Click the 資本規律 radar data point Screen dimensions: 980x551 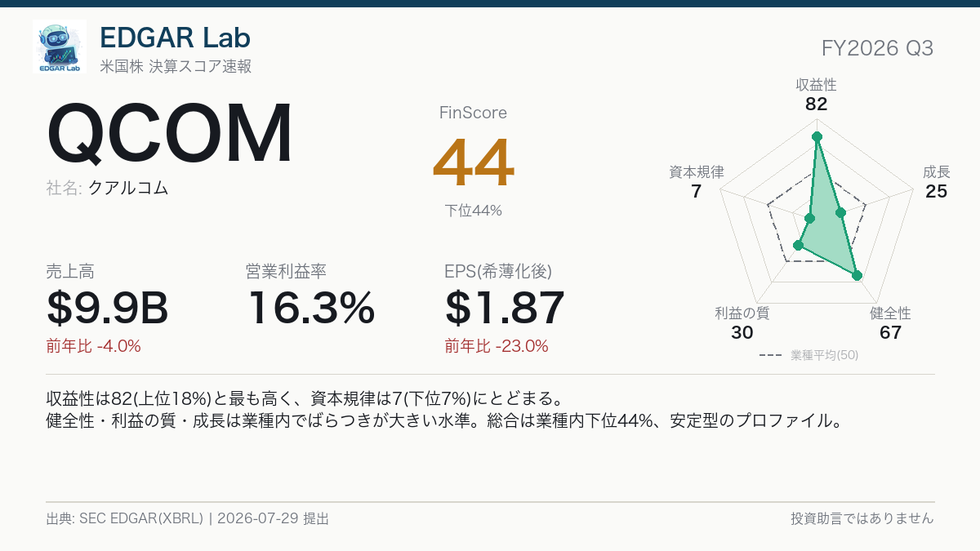point(809,218)
